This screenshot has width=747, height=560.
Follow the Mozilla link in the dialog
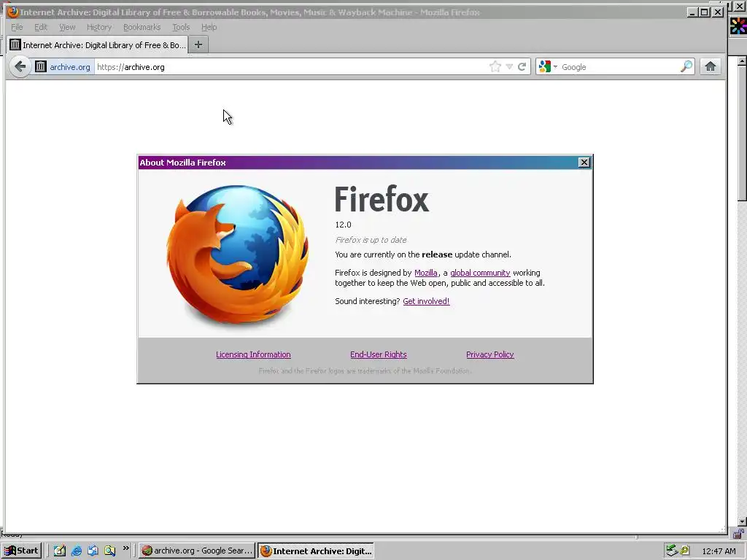426,273
